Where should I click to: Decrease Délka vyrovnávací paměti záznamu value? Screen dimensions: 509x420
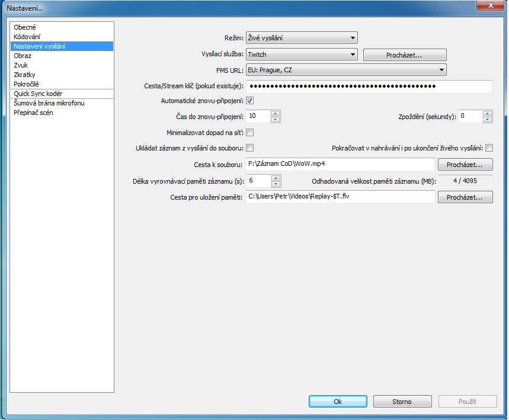tap(276, 184)
